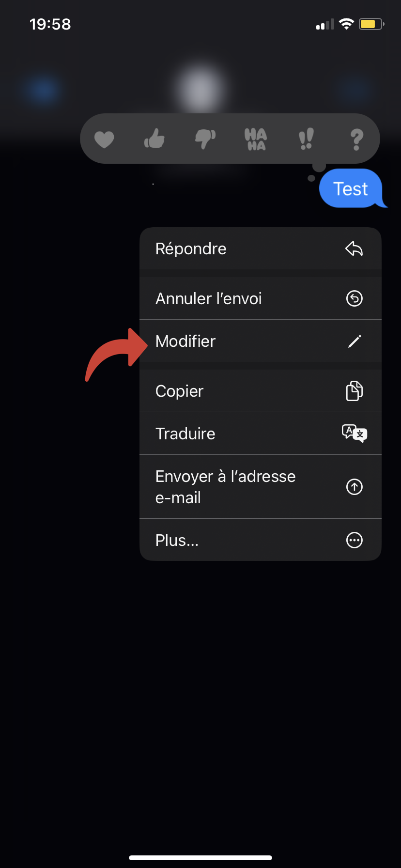Tap the heart reaction
401x868 pixels.
point(104,139)
